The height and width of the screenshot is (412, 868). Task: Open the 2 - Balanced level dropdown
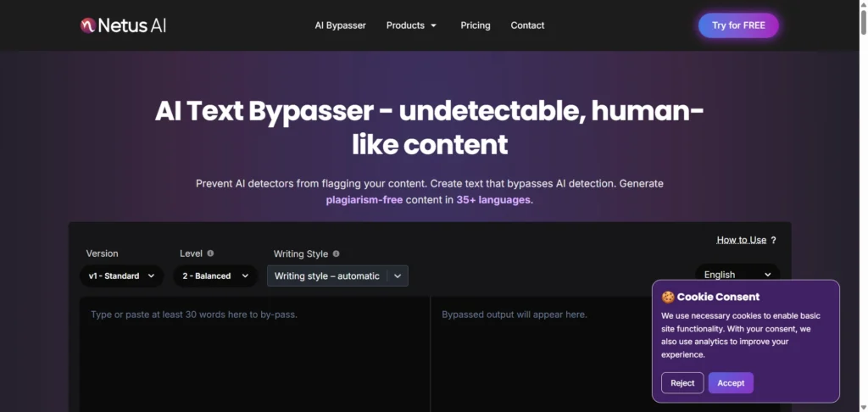(x=215, y=276)
